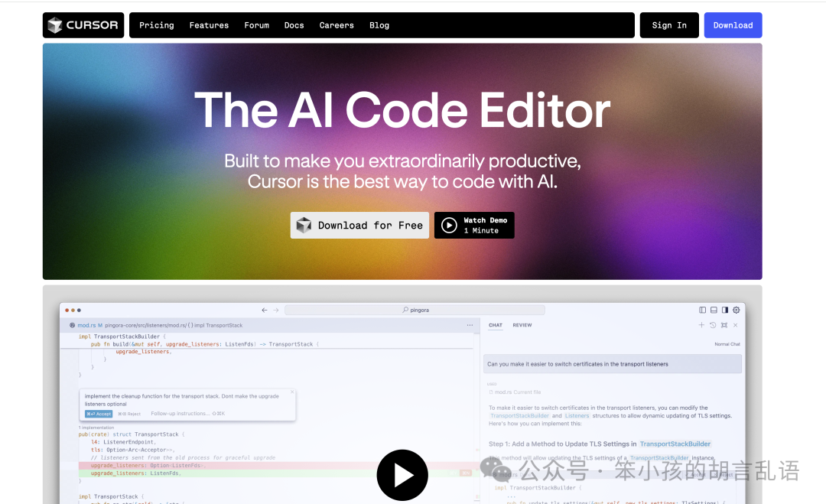The width and height of the screenshot is (826, 504).
Task: Open the settings gear icon
Action: (737, 311)
